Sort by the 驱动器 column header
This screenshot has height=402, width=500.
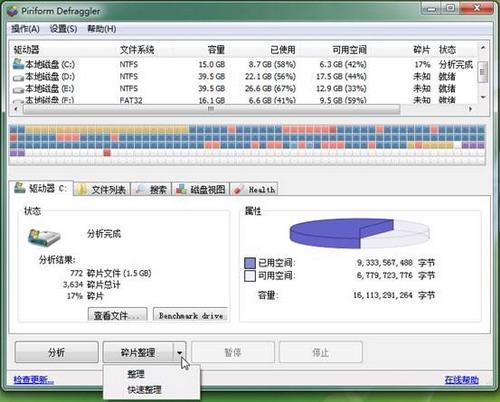(x=27, y=50)
